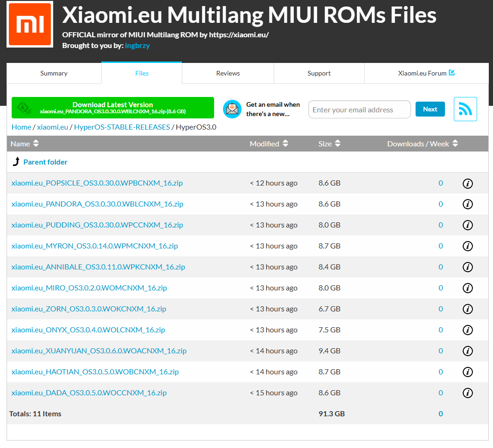
Task: Open the Reviews tab
Action: tap(228, 73)
